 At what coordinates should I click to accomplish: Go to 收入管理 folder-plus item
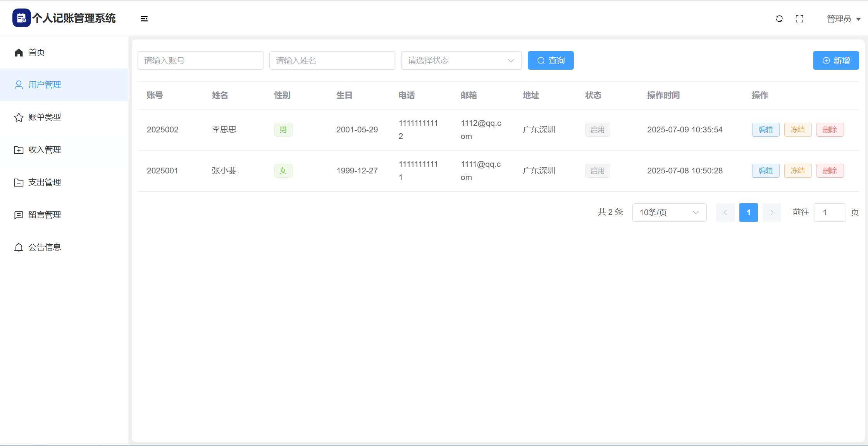point(44,150)
